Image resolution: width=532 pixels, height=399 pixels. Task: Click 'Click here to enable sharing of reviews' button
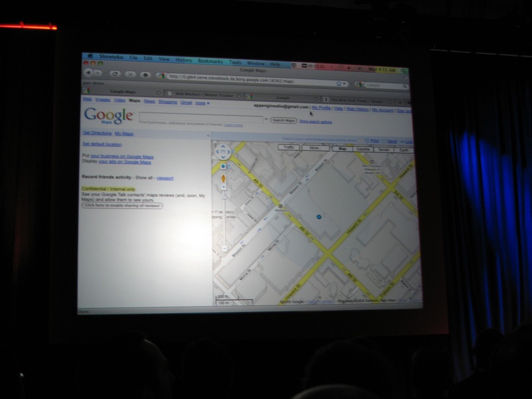tap(122, 205)
